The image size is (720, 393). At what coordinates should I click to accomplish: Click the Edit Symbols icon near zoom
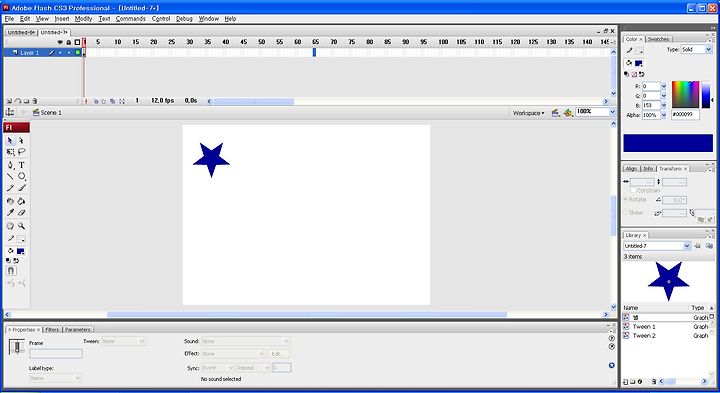tap(568, 112)
